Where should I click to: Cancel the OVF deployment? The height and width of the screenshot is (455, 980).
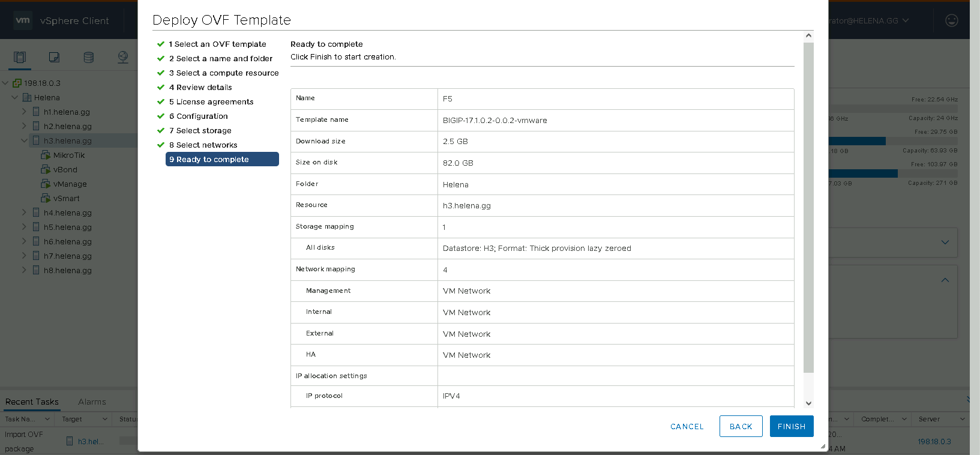[687, 426]
